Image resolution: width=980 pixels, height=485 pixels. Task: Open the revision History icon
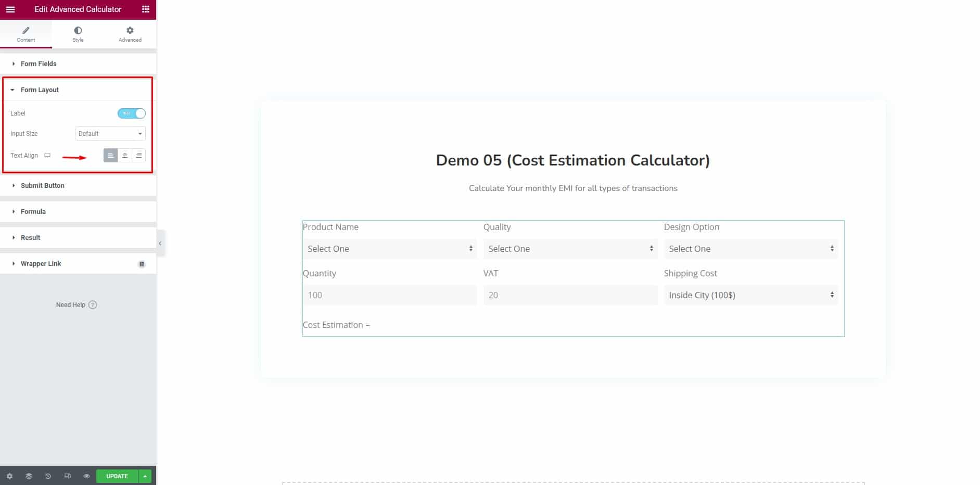pyautogui.click(x=48, y=476)
